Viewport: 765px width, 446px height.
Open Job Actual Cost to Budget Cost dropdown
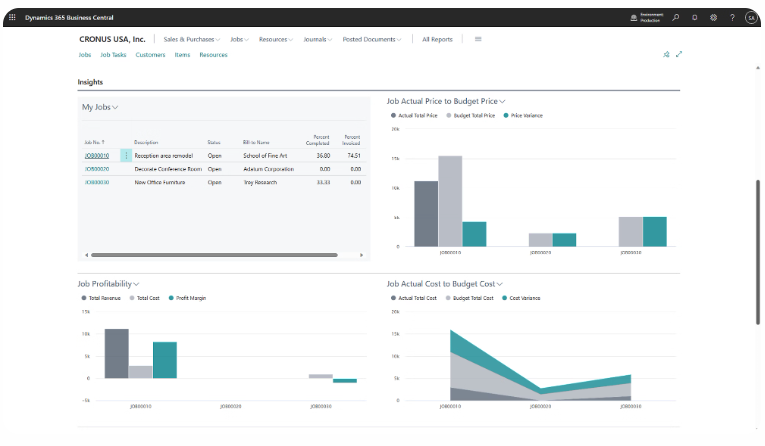pyautogui.click(x=444, y=284)
